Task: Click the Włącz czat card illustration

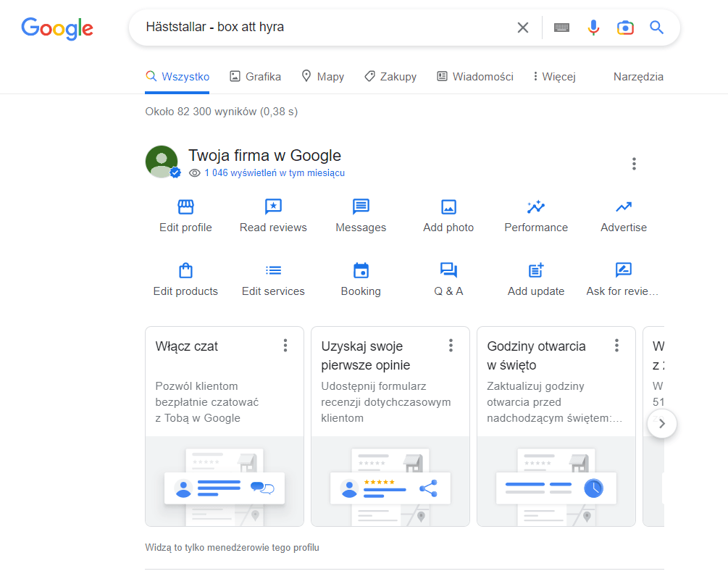Action: [225, 481]
